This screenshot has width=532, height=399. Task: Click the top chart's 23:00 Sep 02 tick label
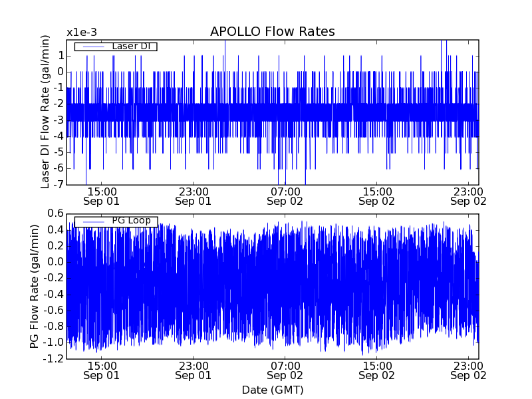[x=468, y=197]
